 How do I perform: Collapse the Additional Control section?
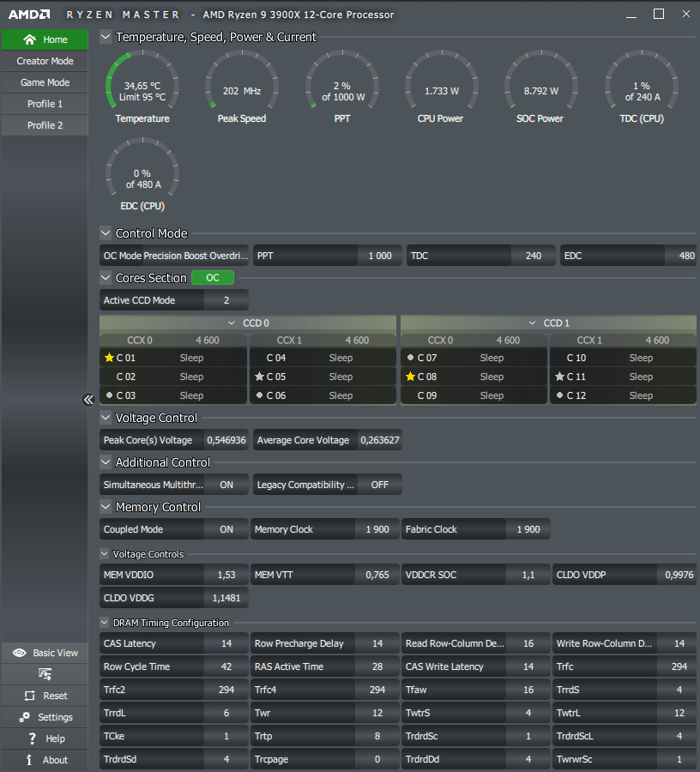coord(106,462)
